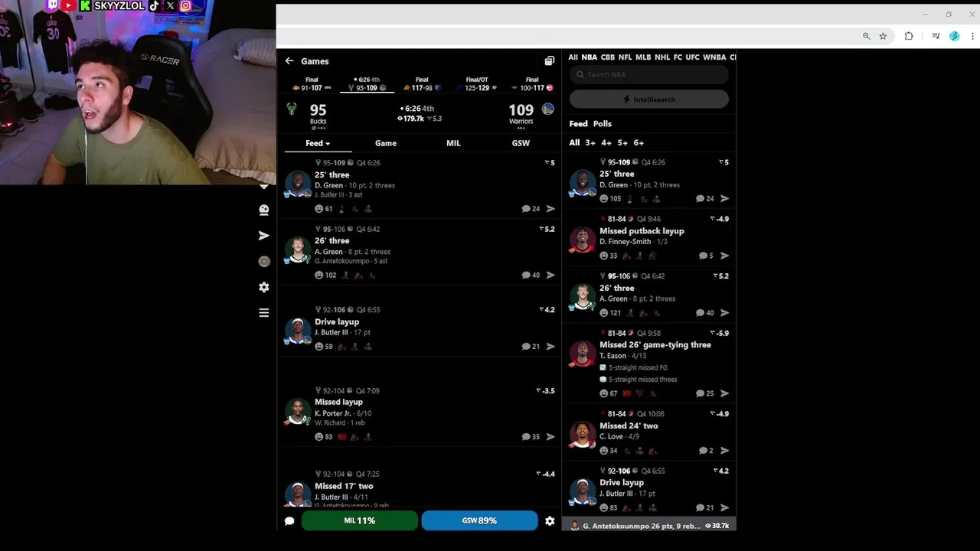Open Warriors team options dots
This screenshot has height=551, width=980.
click(x=521, y=129)
